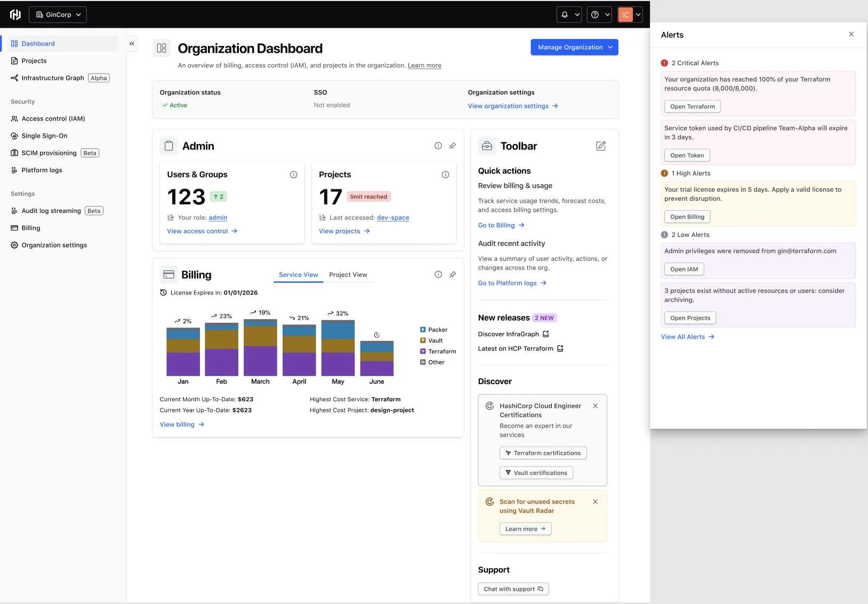Select the Service View tab
Viewport: 868px width, 604px height.
coord(299,275)
